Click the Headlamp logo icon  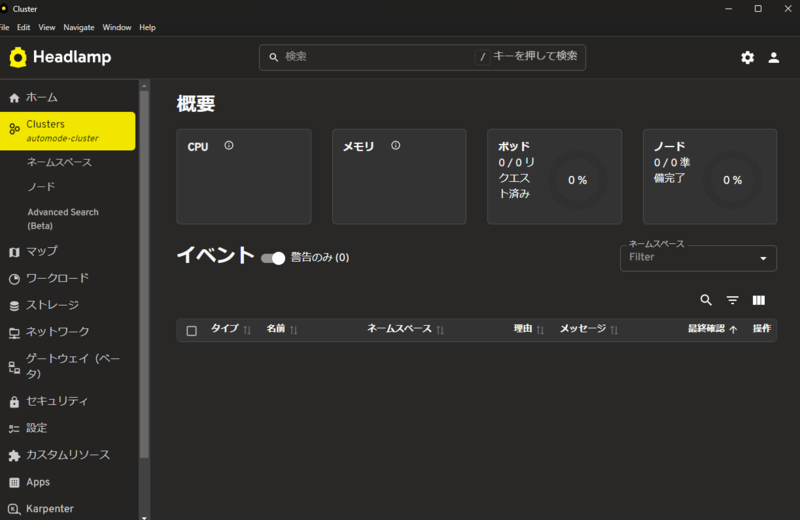(18, 57)
